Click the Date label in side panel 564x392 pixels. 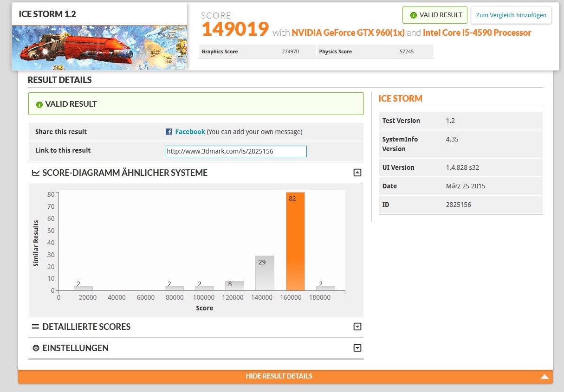(389, 186)
